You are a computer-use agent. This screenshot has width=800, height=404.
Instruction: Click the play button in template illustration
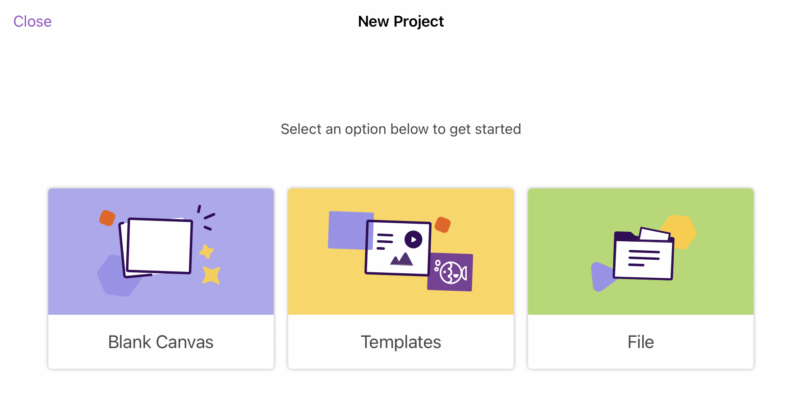(x=412, y=239)
